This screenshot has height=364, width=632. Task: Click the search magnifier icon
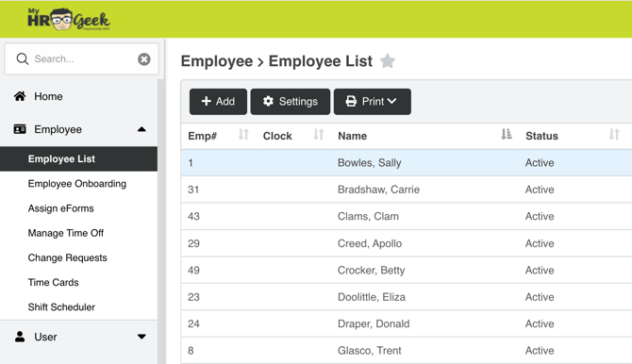point(23,58)
